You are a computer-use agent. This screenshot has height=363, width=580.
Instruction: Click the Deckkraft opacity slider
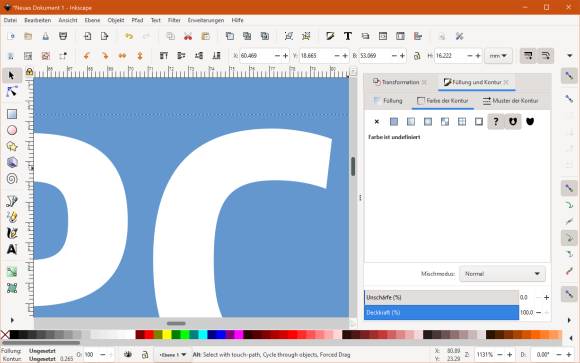tap(442, 312)
